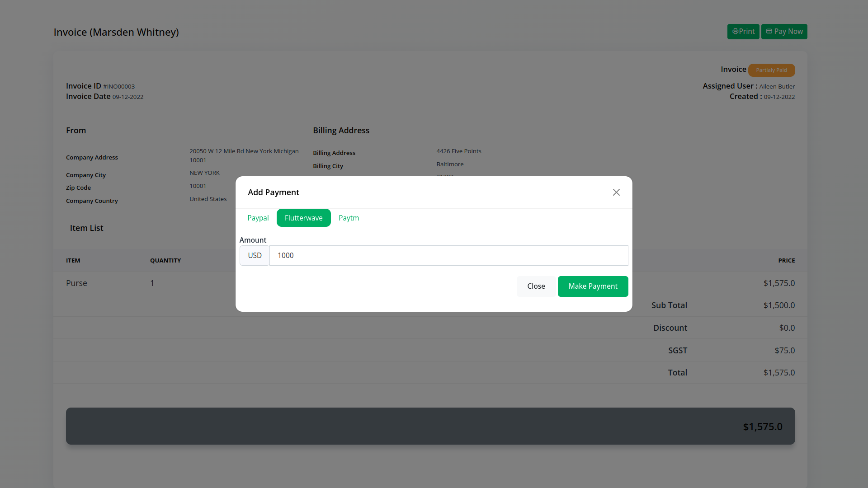Click the green Make Payment button
This screenshot has width=868, height=488.
593,286
